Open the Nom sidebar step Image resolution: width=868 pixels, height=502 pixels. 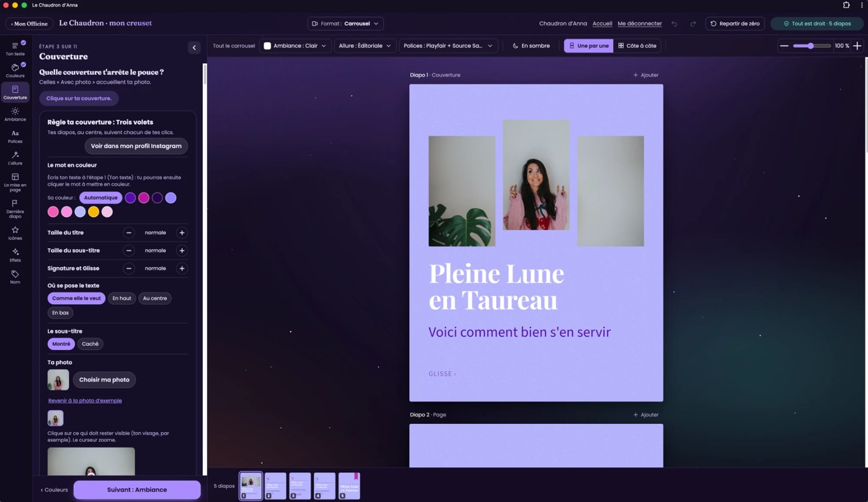(15, 277)
